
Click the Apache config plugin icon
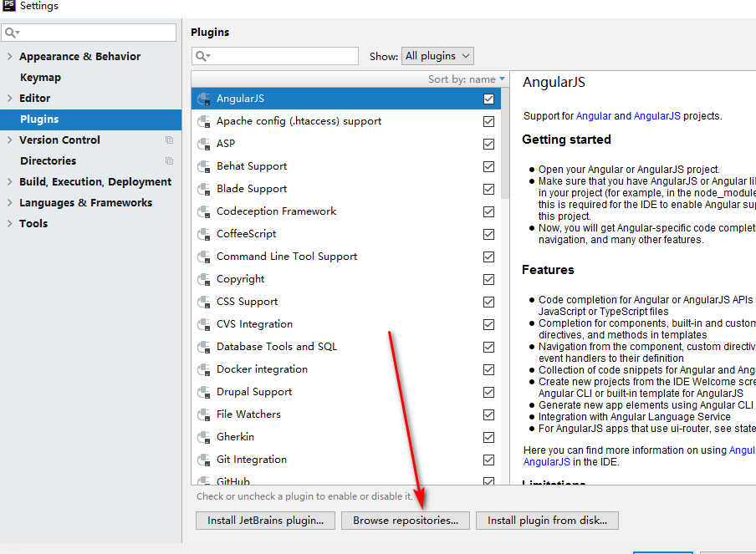204,121
